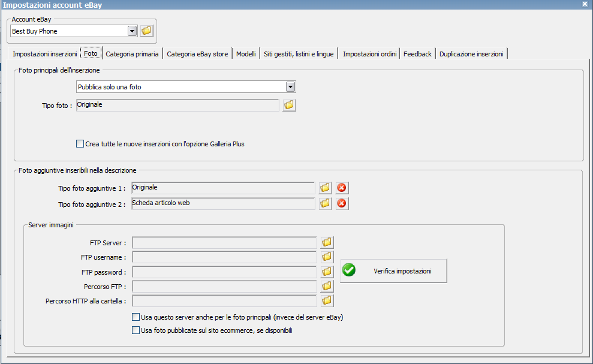Open the 'Pubblica solo una foto' dropdown
This screenshot has height=364, width=593.
(x=290, y=87)
